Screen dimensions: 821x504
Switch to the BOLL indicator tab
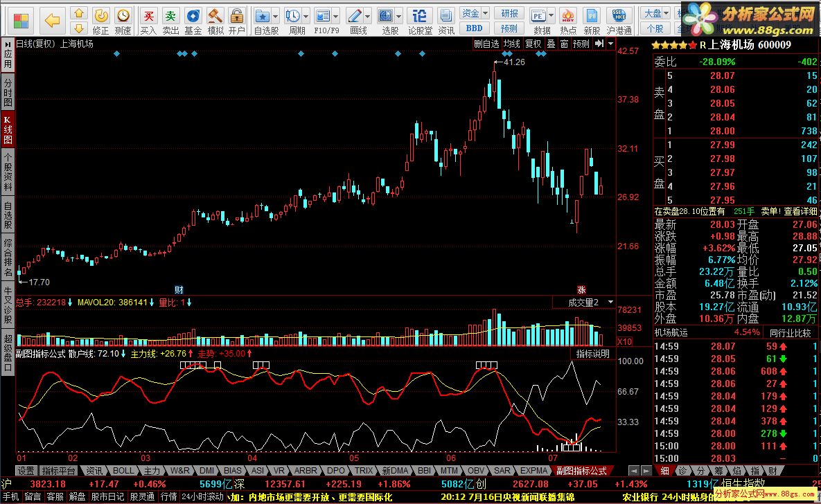123,471
